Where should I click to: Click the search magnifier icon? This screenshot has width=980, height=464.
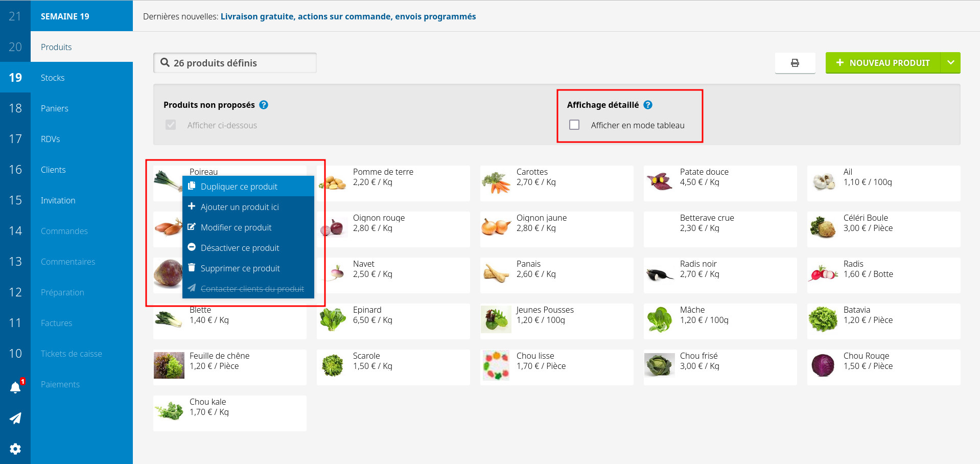click(x=165, y=62)
